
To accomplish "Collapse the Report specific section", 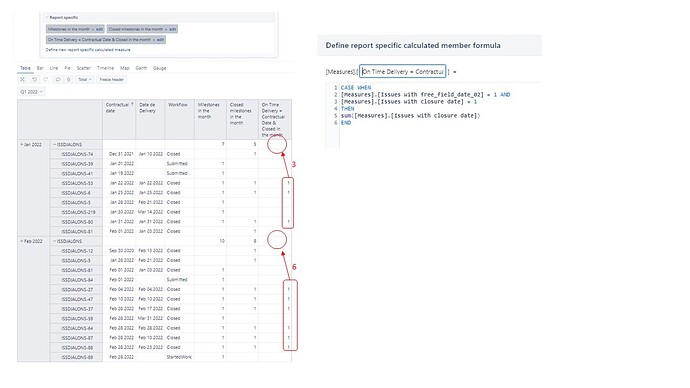I will (x=47, y=18).
